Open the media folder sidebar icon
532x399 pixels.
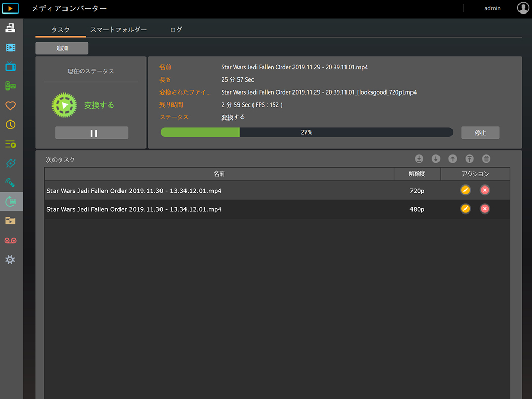point(10,221)
